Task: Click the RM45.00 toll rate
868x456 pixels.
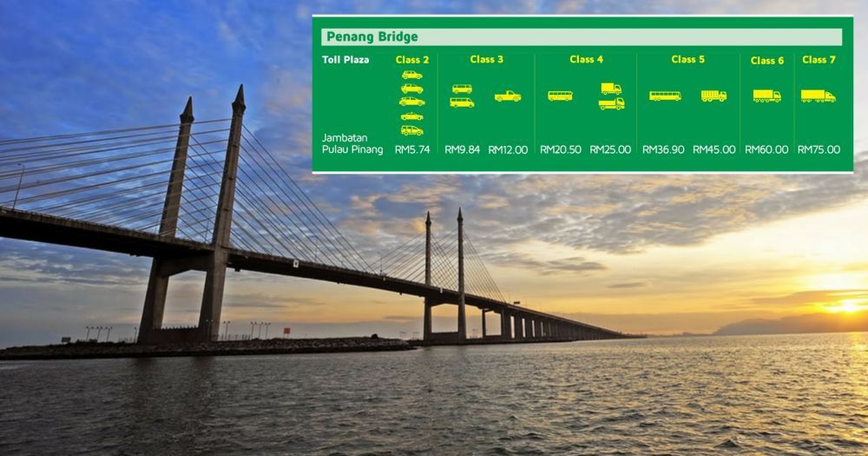Action: (714, 149)
